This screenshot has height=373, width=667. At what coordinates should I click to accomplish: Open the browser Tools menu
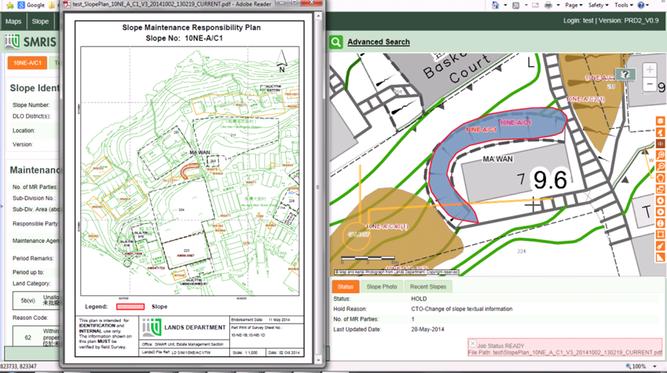623,5
